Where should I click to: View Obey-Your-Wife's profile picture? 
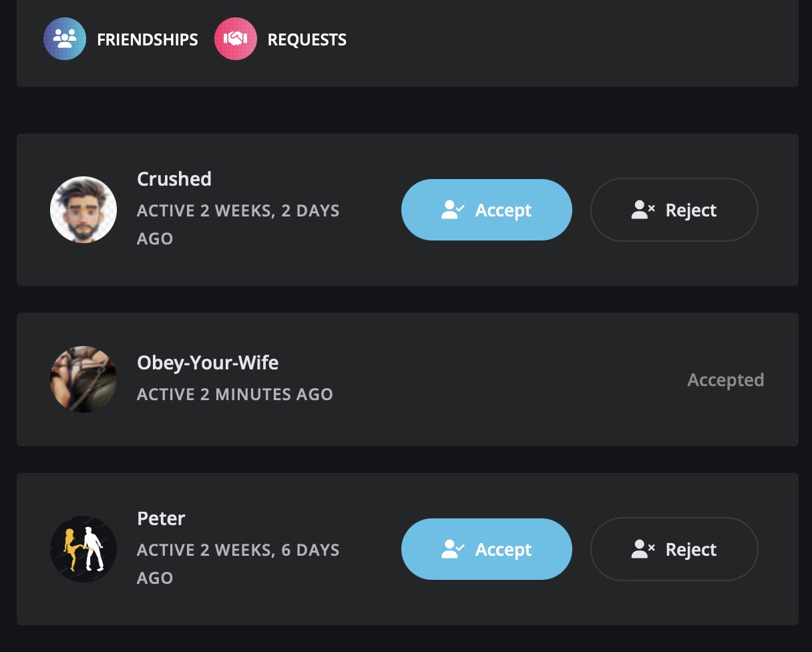pos(83,379)
